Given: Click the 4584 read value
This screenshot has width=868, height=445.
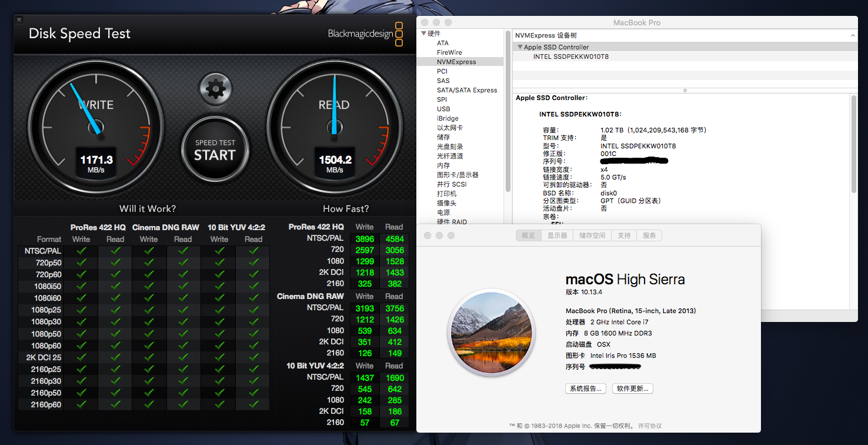Looking at the screenshot, I should 395,239.
